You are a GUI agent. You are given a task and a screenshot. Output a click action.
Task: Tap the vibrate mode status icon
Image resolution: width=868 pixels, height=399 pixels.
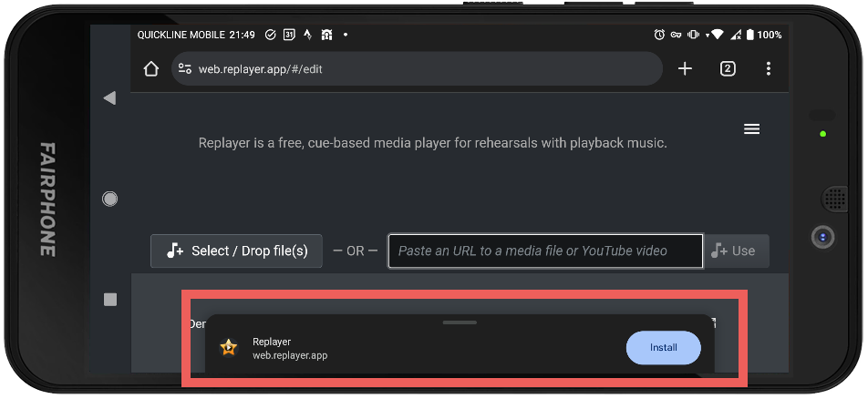click(693, 35)
